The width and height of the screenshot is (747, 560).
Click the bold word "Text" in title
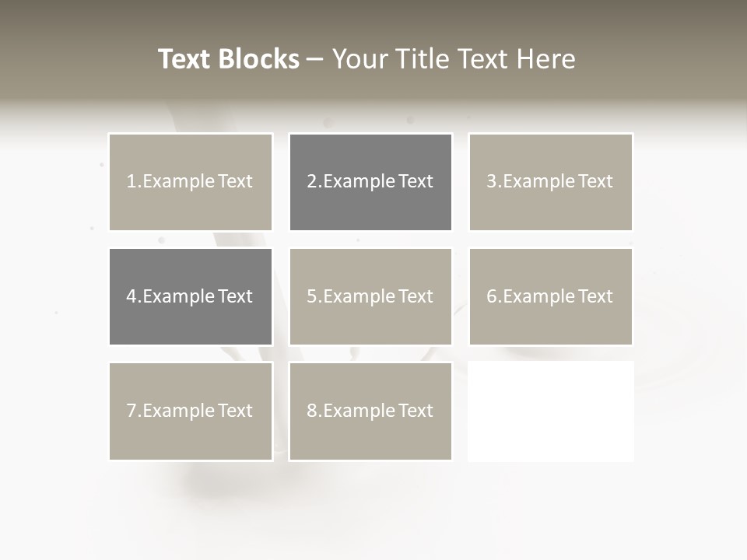click(184, 59)
